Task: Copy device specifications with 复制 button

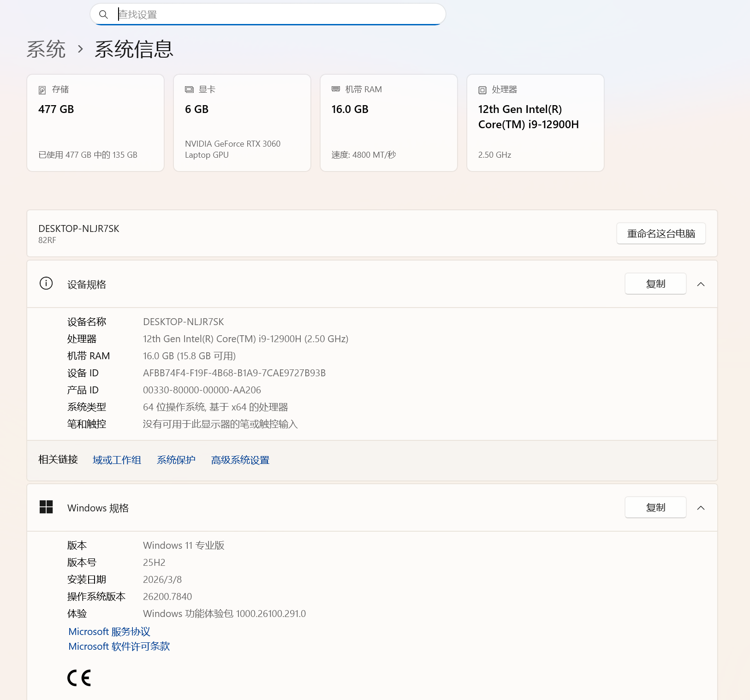Action: [655, 284]
